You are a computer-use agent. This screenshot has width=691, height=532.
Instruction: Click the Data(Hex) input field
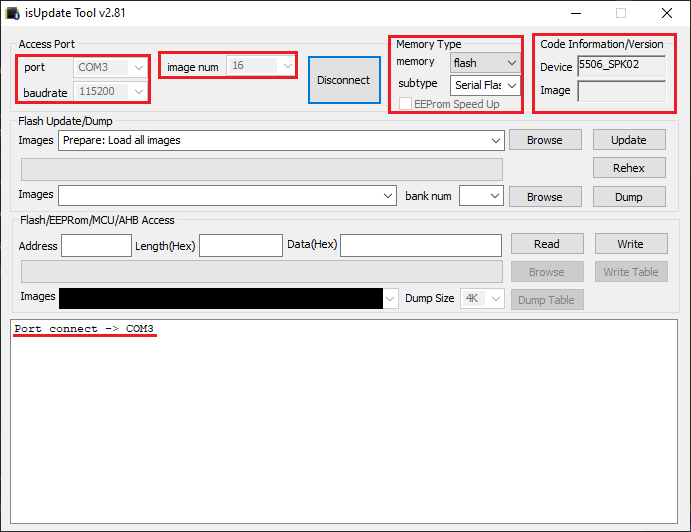[x=421, y=246]
